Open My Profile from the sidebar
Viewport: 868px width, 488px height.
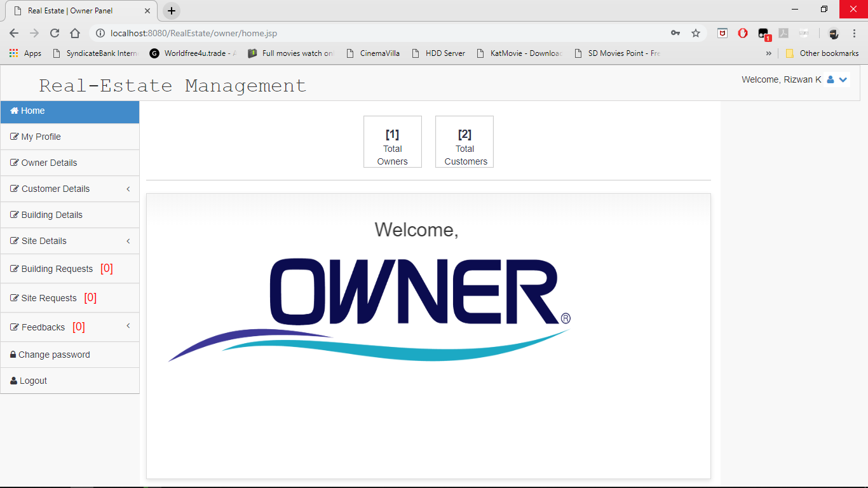70,137
